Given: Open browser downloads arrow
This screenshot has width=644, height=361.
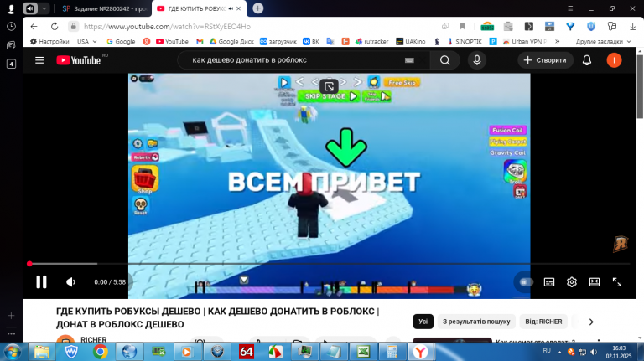Looking at the screenshot, I should pyautogui.click(x=632, y=26).
